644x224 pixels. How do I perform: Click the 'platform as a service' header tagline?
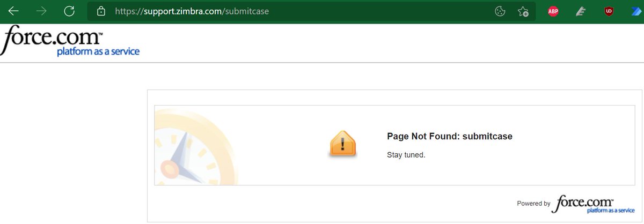tap(98, 51)
